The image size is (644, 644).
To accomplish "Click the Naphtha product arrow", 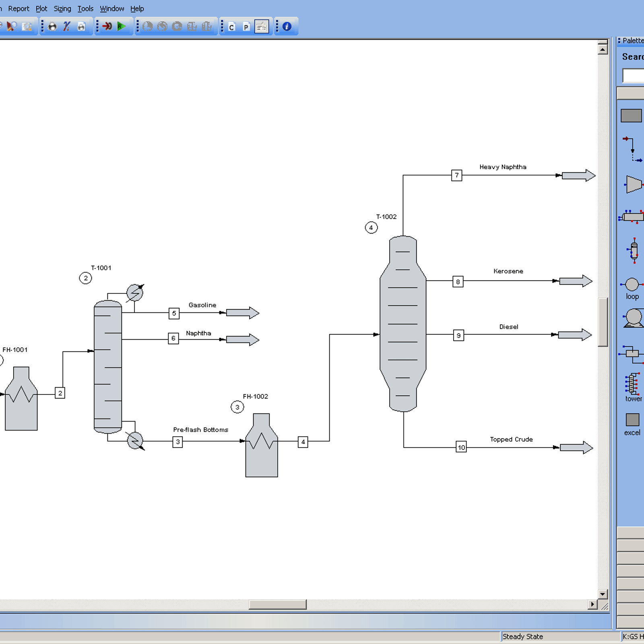I will [243, 340].
